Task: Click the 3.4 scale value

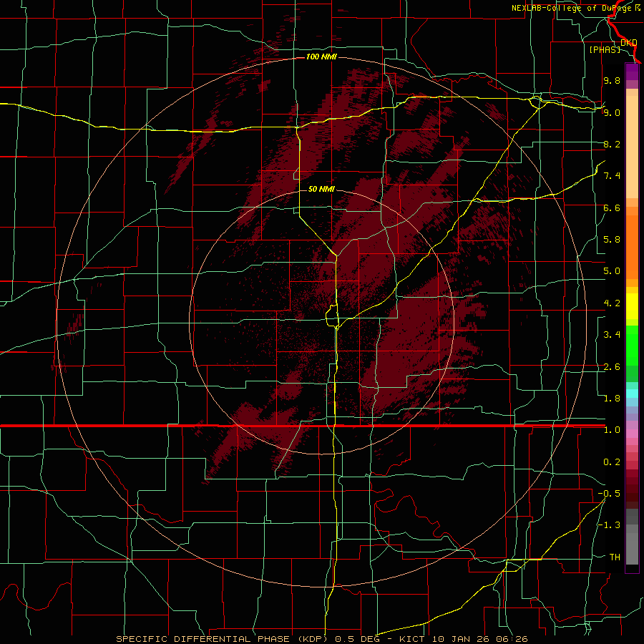Action: 612,335
